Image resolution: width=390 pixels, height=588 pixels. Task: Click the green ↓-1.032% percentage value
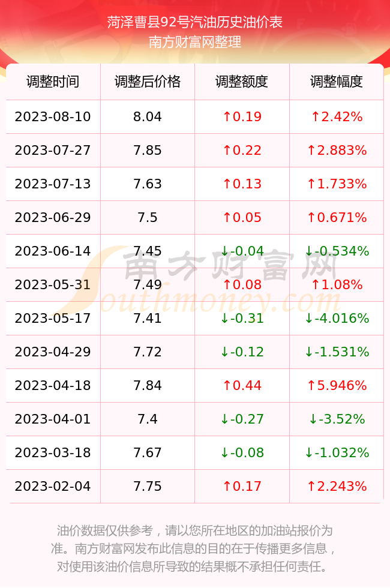337,452
